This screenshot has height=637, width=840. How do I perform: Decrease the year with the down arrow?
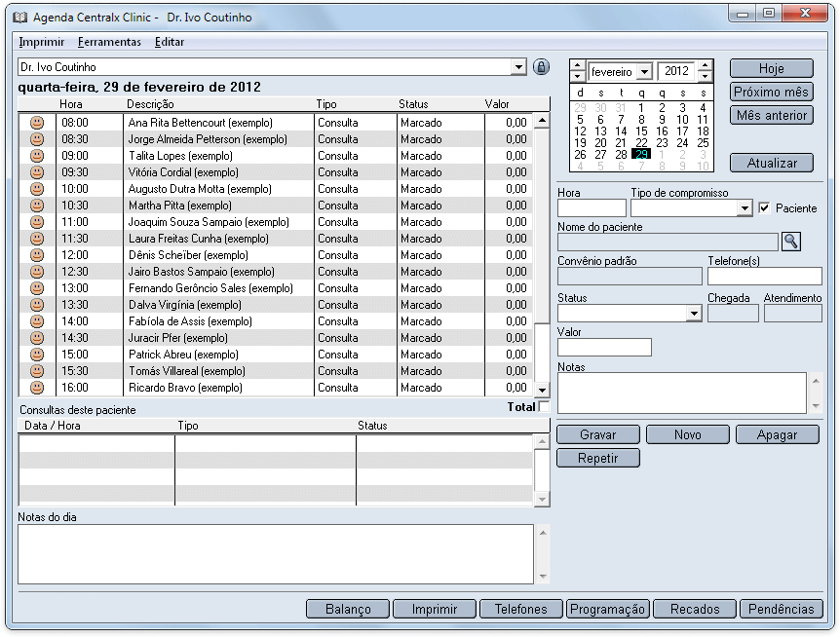pyautogui.click(x=706, y=76)
